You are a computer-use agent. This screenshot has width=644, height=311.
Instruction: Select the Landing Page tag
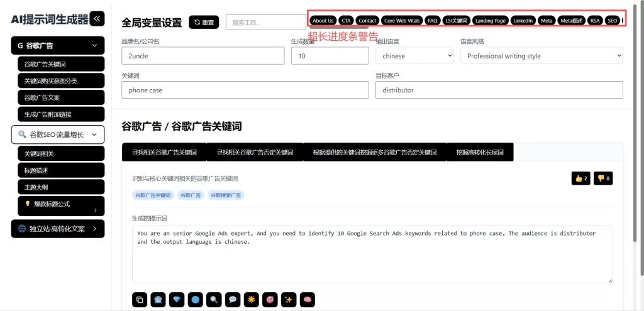tap(490, 21)
